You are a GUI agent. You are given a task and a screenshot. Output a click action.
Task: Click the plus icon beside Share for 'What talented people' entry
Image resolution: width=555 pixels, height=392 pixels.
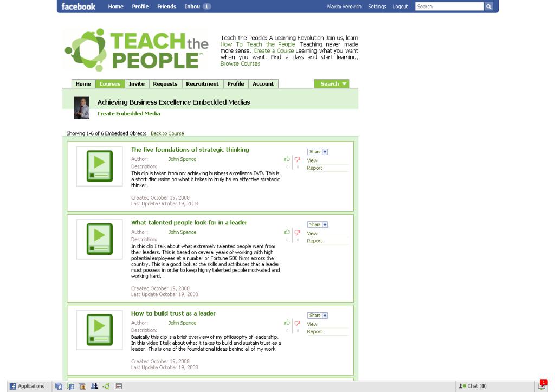pyautogui.click(x=325, y=224)
